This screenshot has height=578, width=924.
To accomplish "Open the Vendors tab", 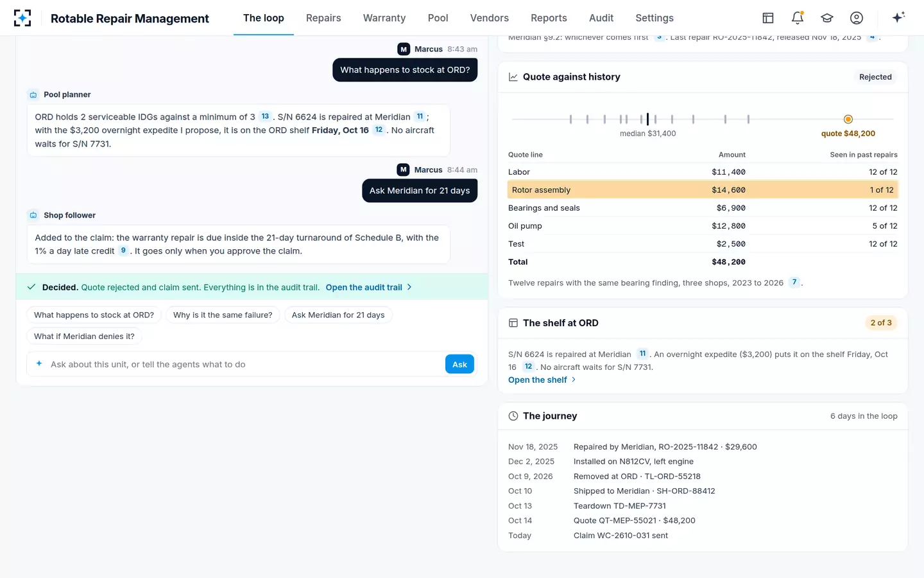I will pyautogui.click(x=490, y=18).
